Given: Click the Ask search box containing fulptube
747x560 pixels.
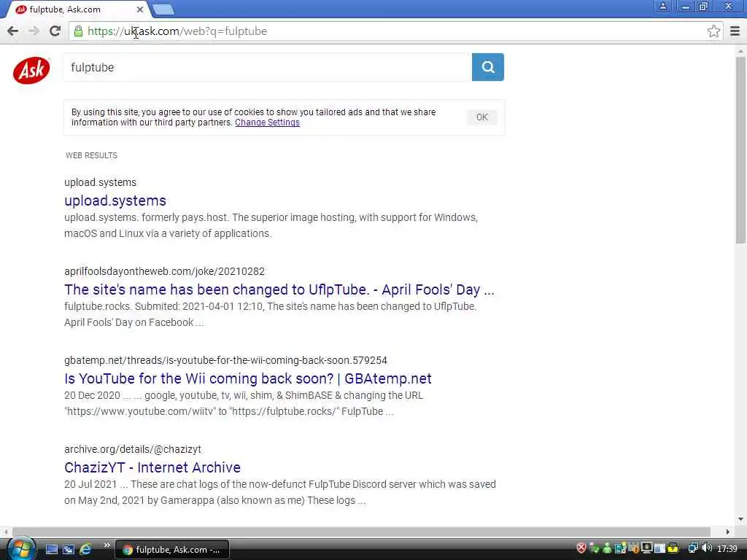Looking at the screenshot, I should pyautogui.click(x=267, y=67).
